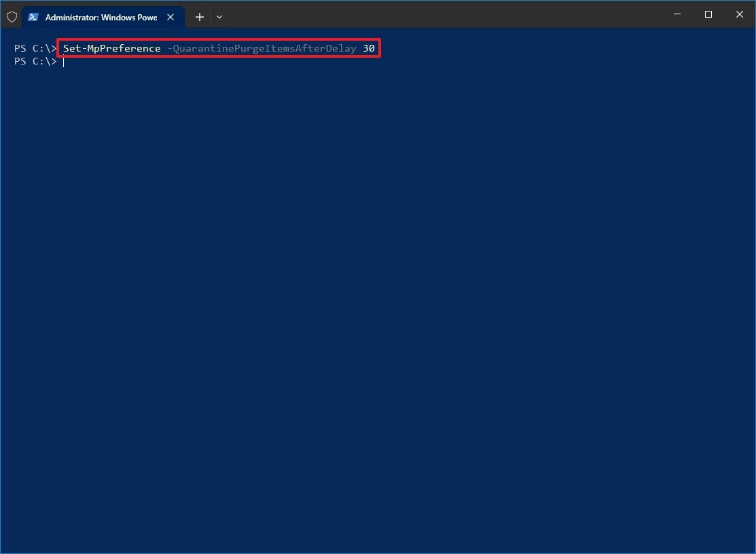Click the red highlighted command box
Image resolution: width=756 pixels, height=554 pixels.
(219, 48)
